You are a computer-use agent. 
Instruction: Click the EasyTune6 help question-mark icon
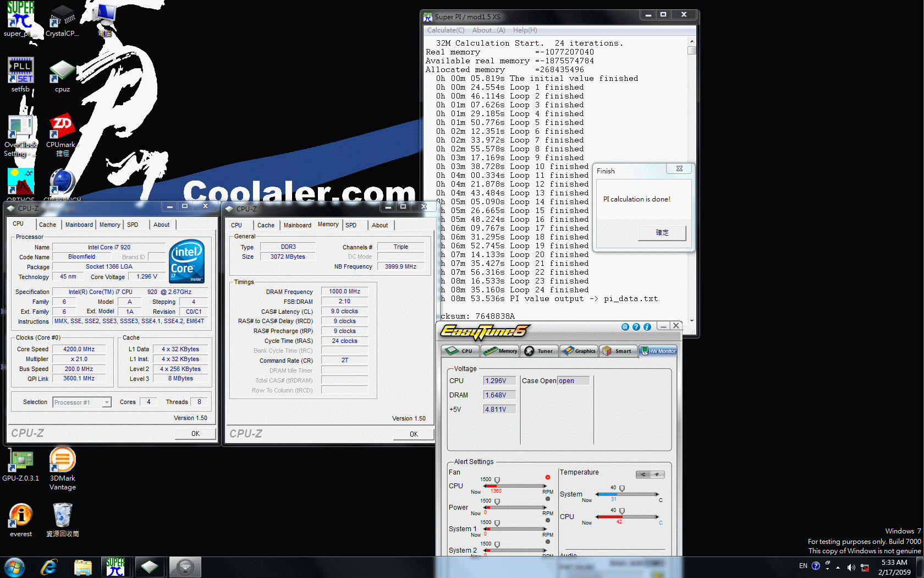636,327
